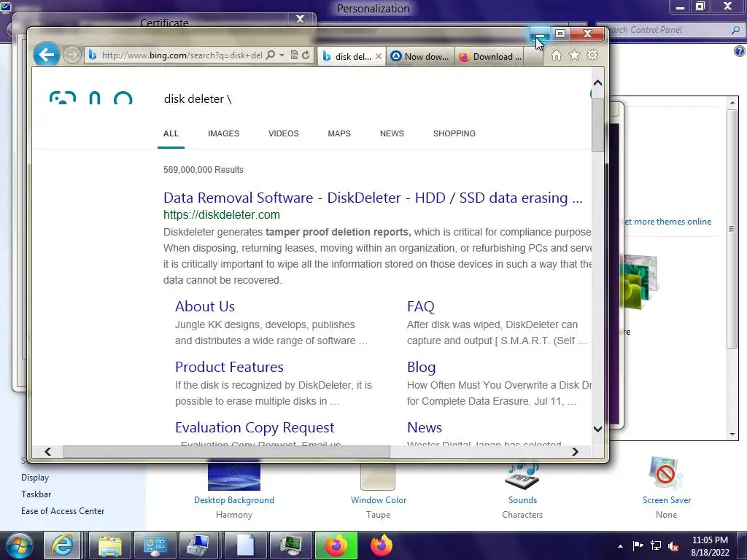Close the 'disk del...' tab

point(379,56)
